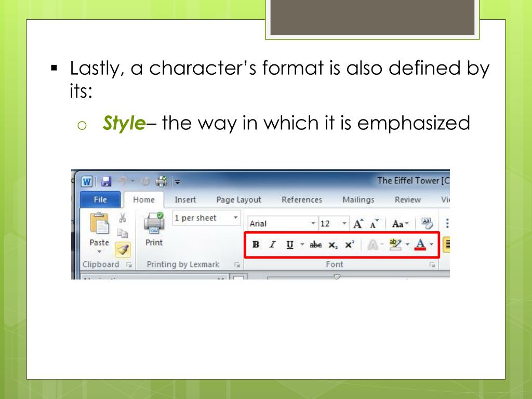Undo the last action
This screenshot has width=532, height=399.
point(123,181)
